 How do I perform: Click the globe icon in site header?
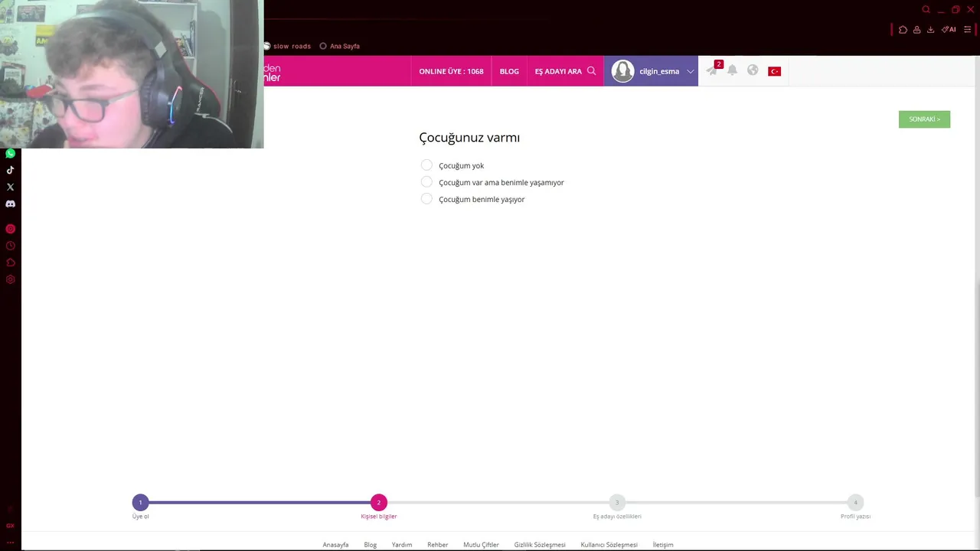tap(753, 70)
